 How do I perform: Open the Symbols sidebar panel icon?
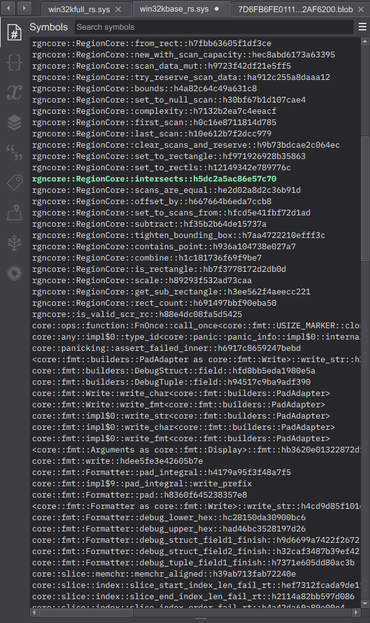[x=14, y=33]
